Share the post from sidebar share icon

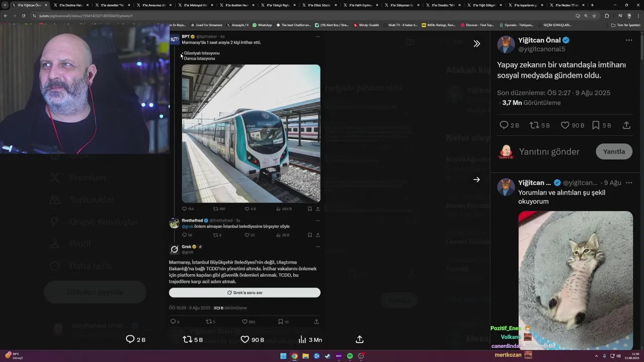point(626,125)
